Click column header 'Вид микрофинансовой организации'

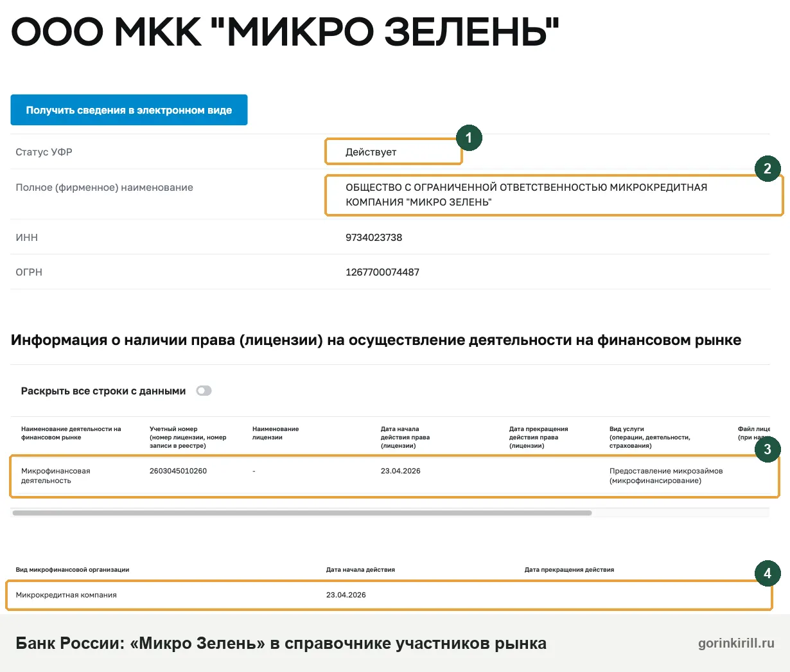coord(73,570)
